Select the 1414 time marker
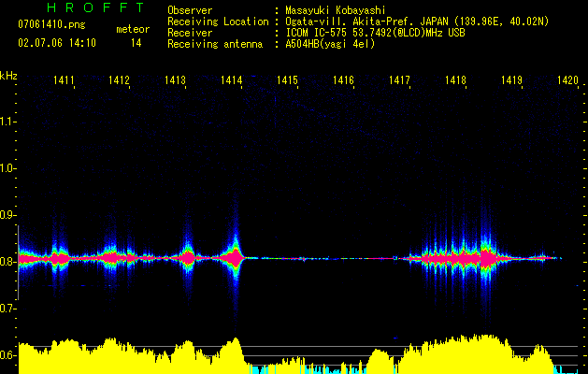588x374 pixels. tap(232, 81)
